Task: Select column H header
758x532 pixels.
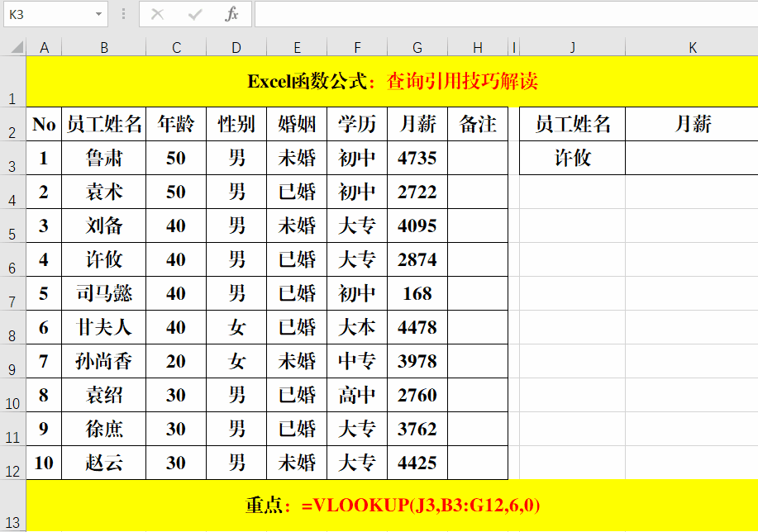Action: coord(478,47)
